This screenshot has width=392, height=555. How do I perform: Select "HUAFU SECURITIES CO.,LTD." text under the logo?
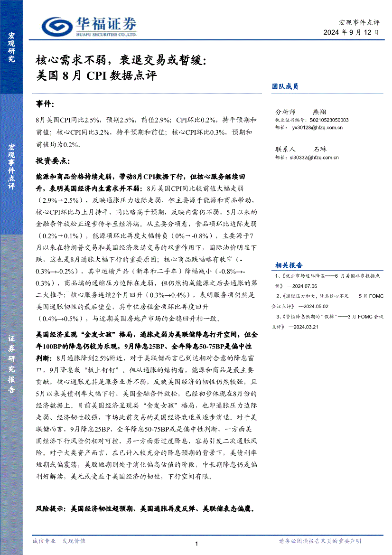click(x=106, y=34)
